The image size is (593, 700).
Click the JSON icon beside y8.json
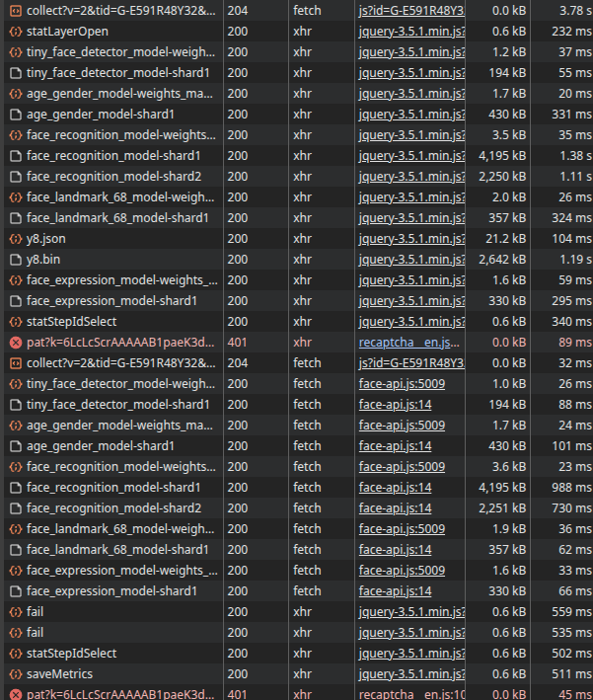[15, 239]
